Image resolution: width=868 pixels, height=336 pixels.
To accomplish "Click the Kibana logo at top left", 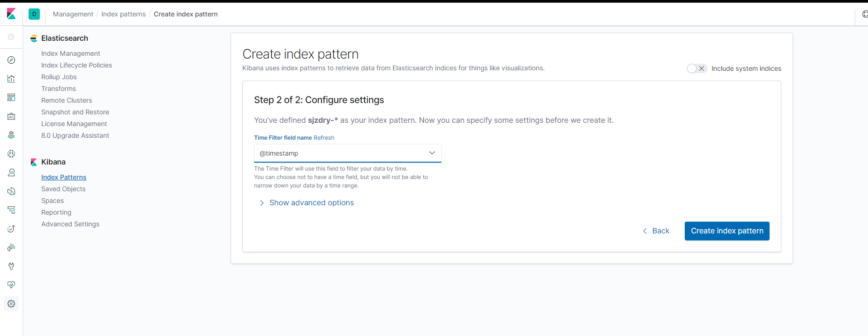I will coord(11,14).
